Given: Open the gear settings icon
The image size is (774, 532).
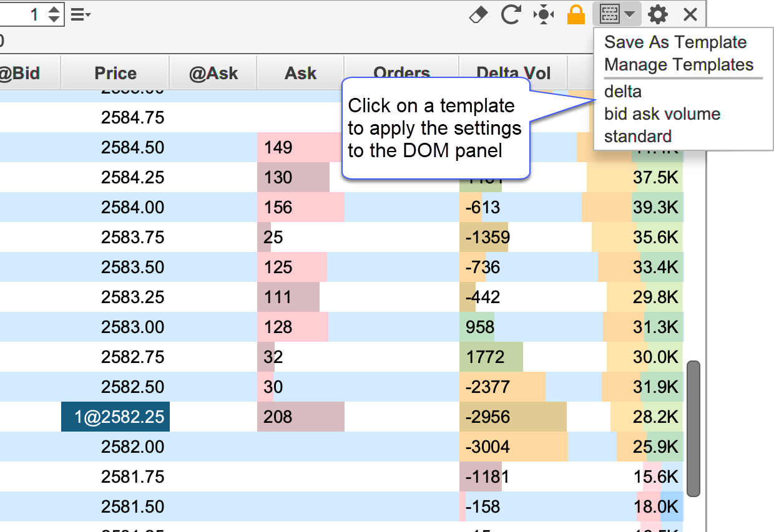Looking at the screenshot, I should (657, 14).
